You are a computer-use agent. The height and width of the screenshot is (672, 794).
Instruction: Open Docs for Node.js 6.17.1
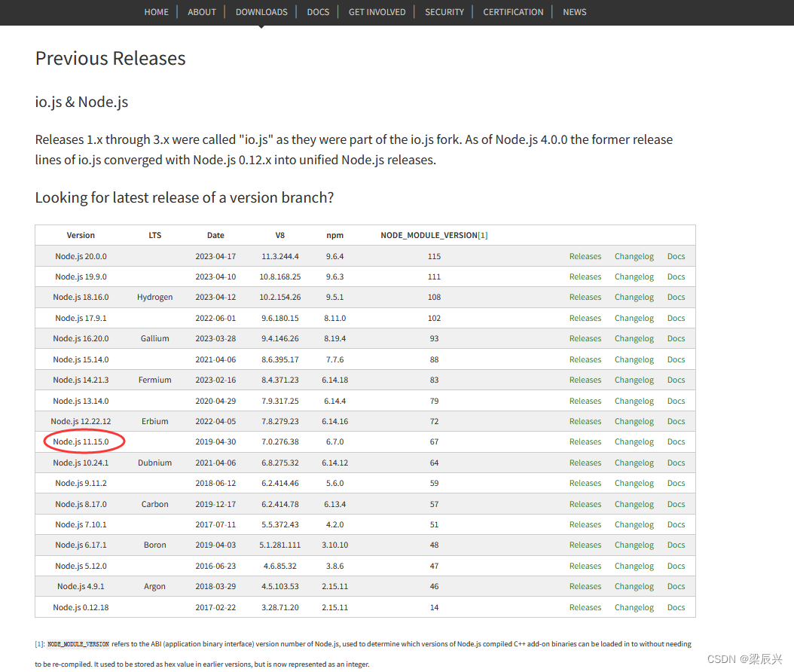click(676, 545)
